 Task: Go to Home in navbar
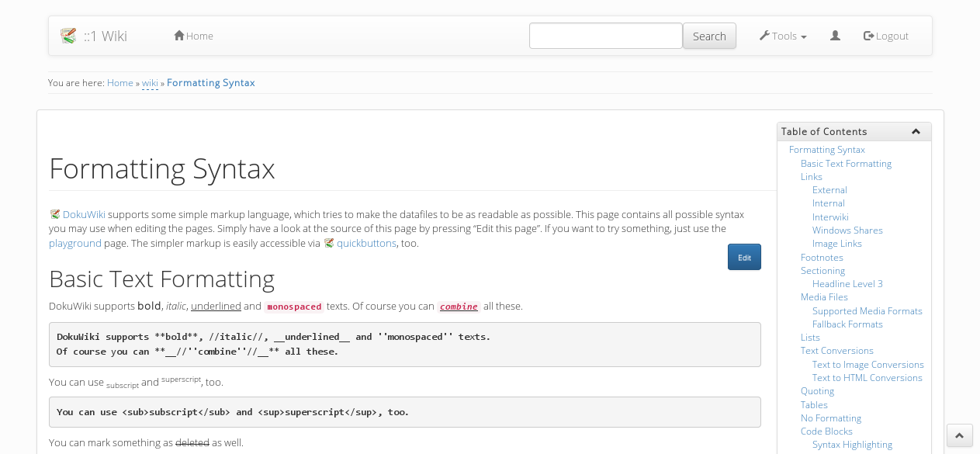[194, 36]
